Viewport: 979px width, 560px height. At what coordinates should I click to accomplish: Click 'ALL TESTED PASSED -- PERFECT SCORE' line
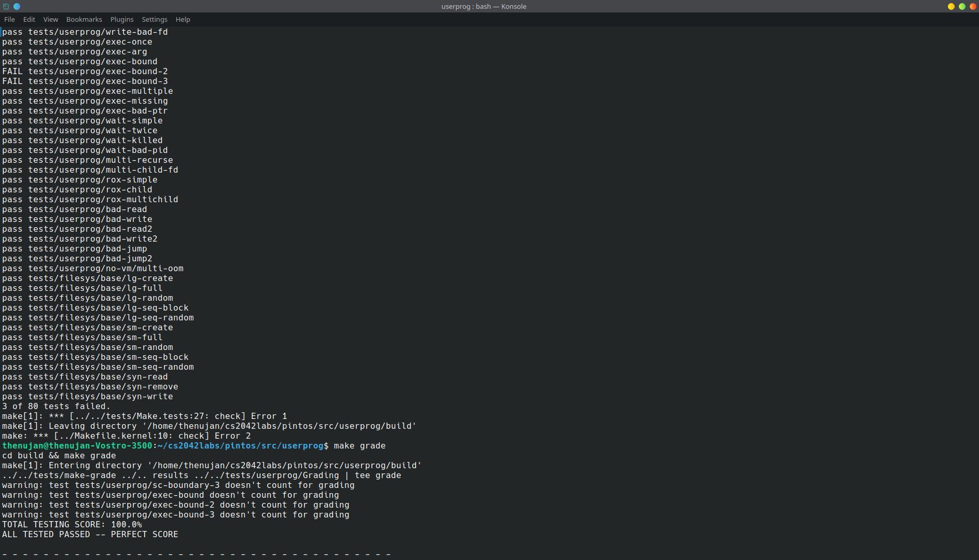coord(90,535)
